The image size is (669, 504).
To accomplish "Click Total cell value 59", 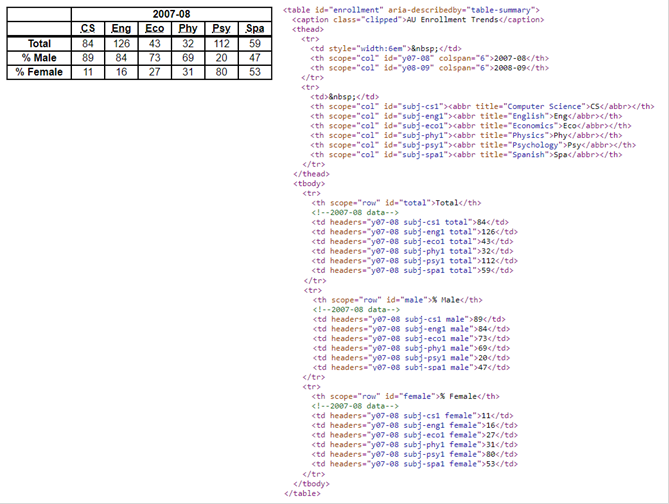I will tap(255, 44).
